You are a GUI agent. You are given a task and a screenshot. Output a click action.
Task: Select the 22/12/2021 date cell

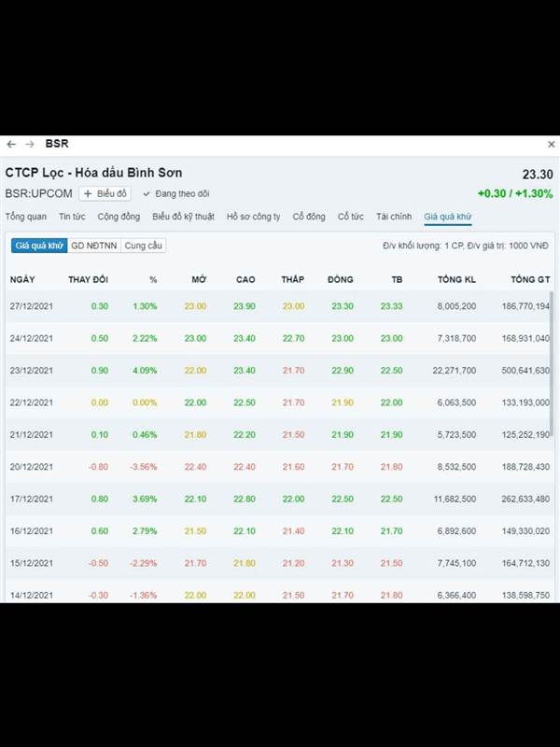pyautogui.click(x=32, y=402)
